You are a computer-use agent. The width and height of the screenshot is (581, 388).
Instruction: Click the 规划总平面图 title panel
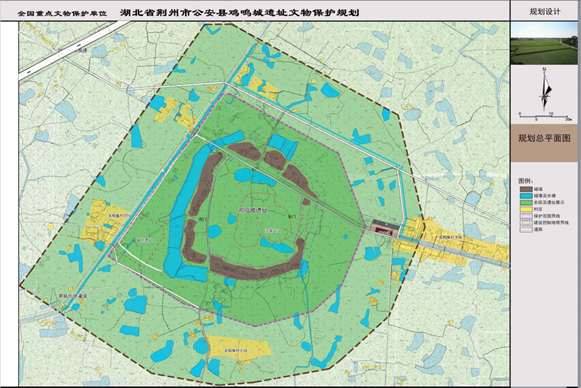[544, 143]
